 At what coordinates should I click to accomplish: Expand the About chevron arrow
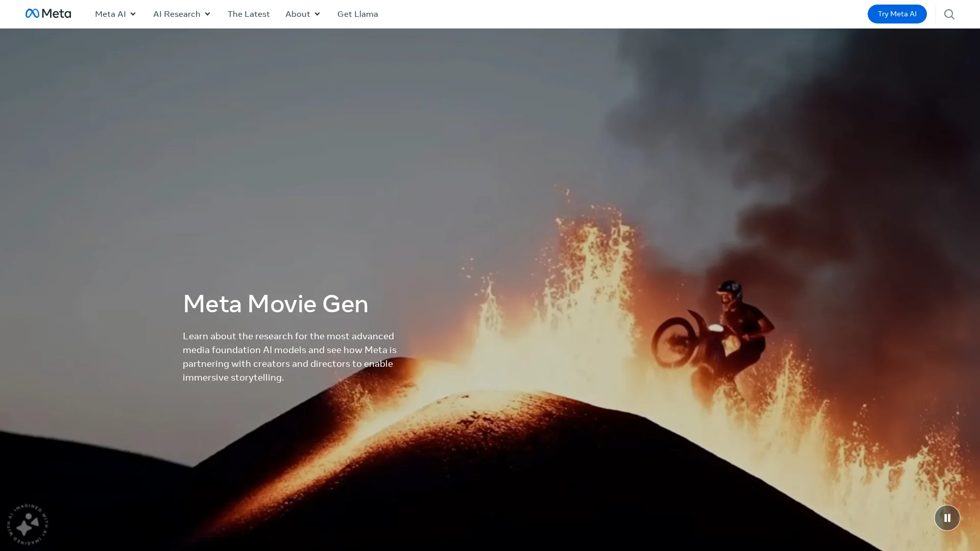(x=317, y=14)
